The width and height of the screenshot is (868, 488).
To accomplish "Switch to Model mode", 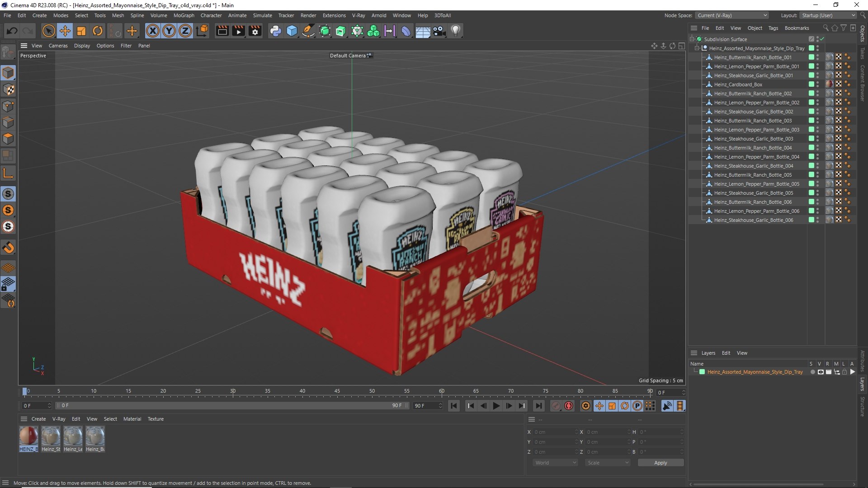I will 8,73.
